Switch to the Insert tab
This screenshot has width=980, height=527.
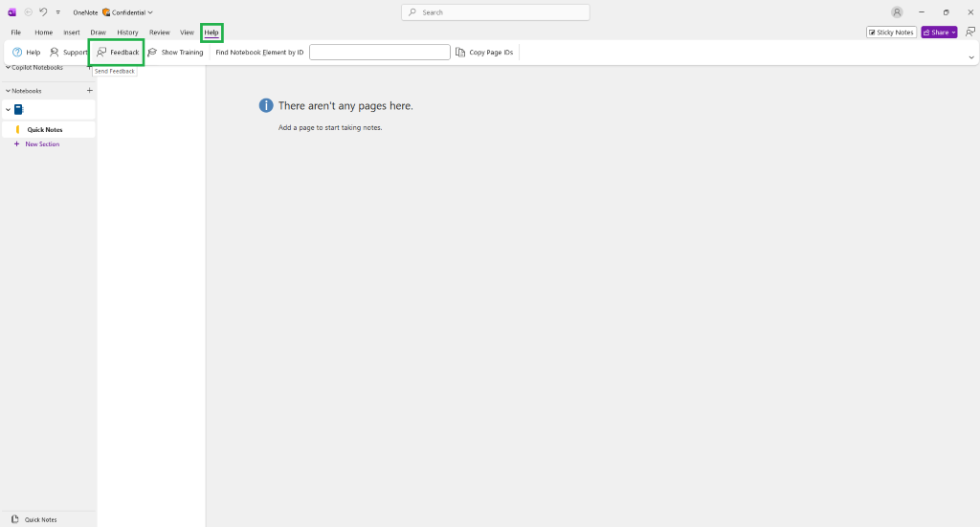tap(71, 33)
